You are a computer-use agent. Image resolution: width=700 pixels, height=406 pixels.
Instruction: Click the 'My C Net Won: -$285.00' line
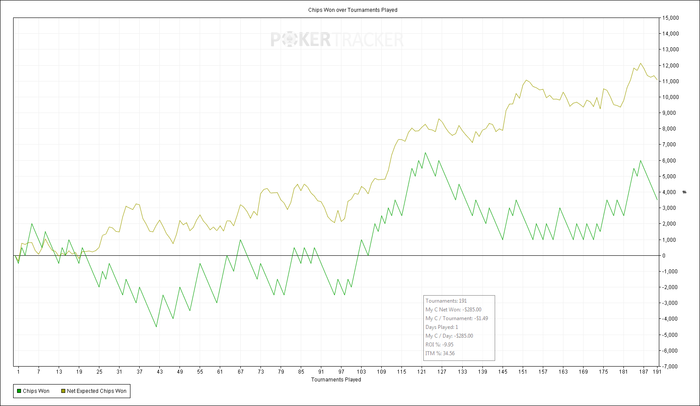coord(453,310)
